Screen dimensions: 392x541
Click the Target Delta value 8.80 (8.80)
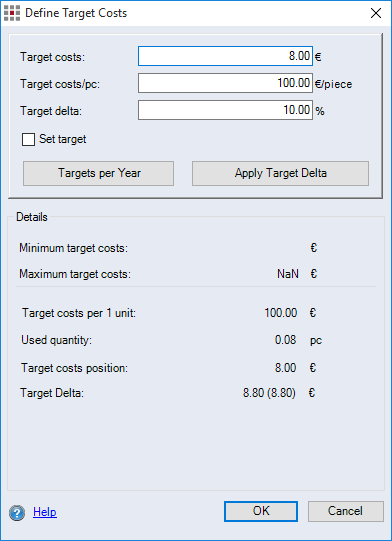tap(269, 393)
